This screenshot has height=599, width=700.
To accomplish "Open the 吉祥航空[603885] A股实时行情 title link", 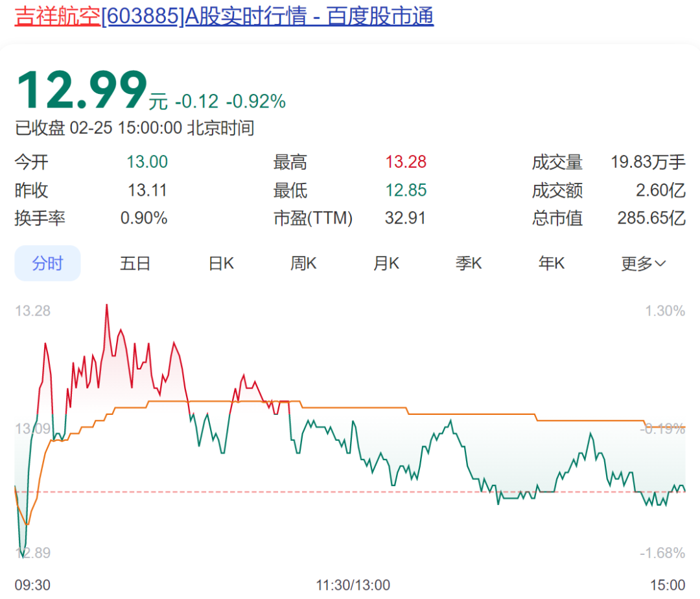I will [224, 16].
